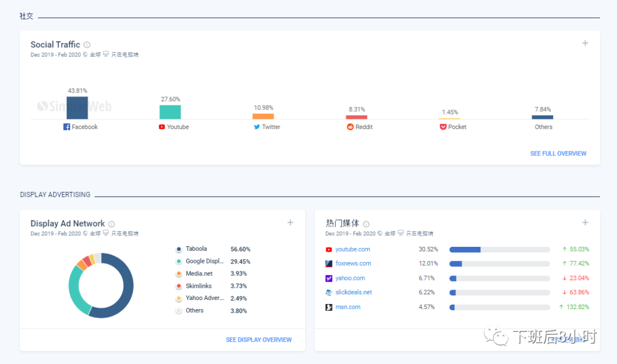Image resolution: width=617 pixels, height=364 pixels.
Task: Open SEE FULL OVERVIEW link
Action: pyautogui.click(x=558, y=154)
